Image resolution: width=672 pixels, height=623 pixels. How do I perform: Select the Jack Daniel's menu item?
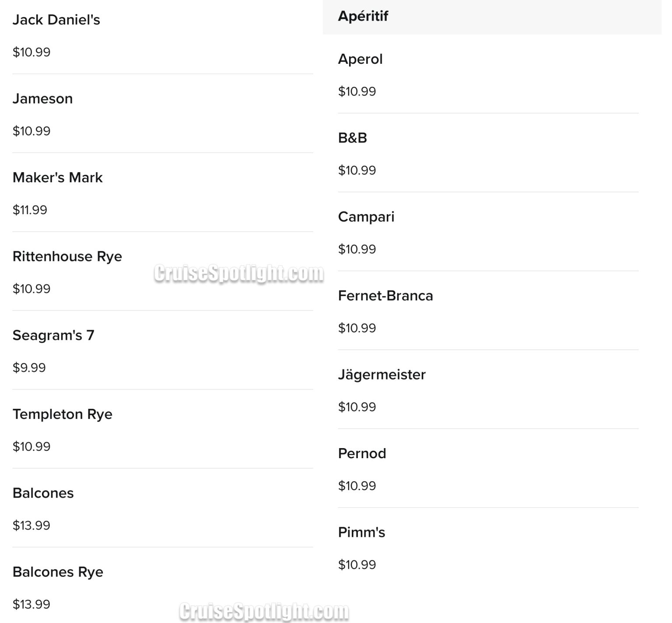pyautogui.click(x=56, y=20)
